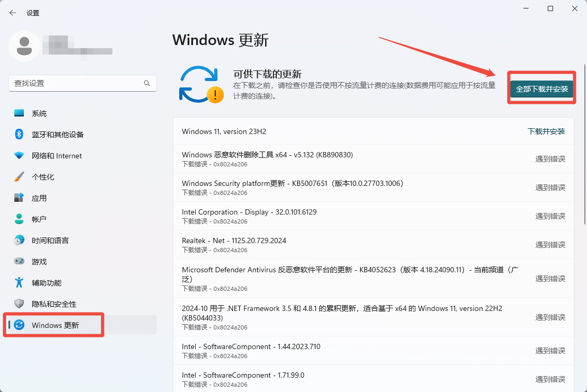Click the vertical scrollbar thumb on right

[x=585, y=144]
